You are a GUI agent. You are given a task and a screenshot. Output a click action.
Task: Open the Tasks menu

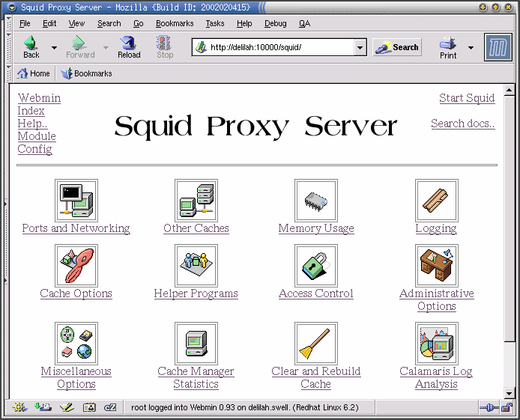click(215, 23)
